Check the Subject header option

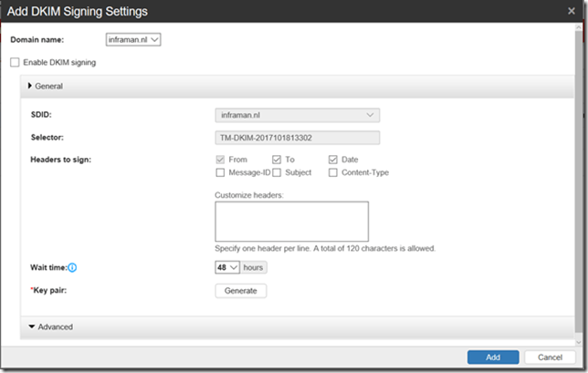277,172
